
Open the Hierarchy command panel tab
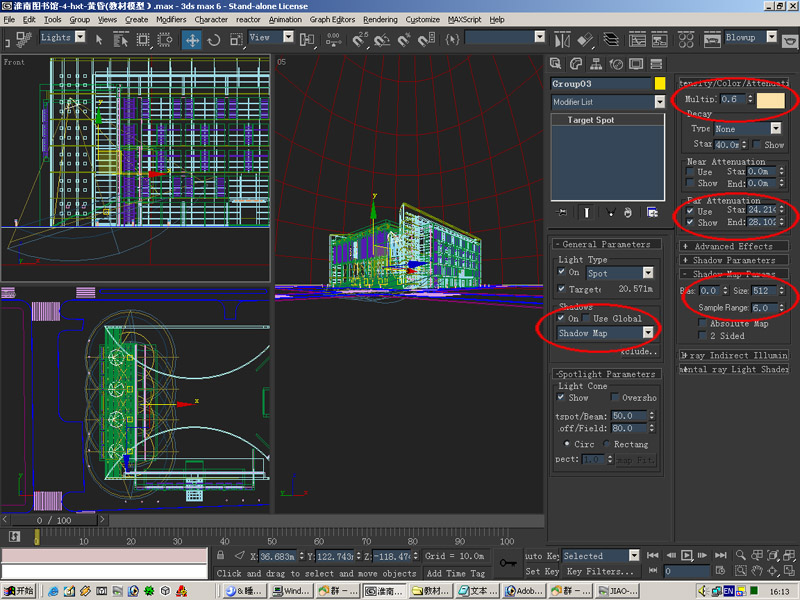596,64
